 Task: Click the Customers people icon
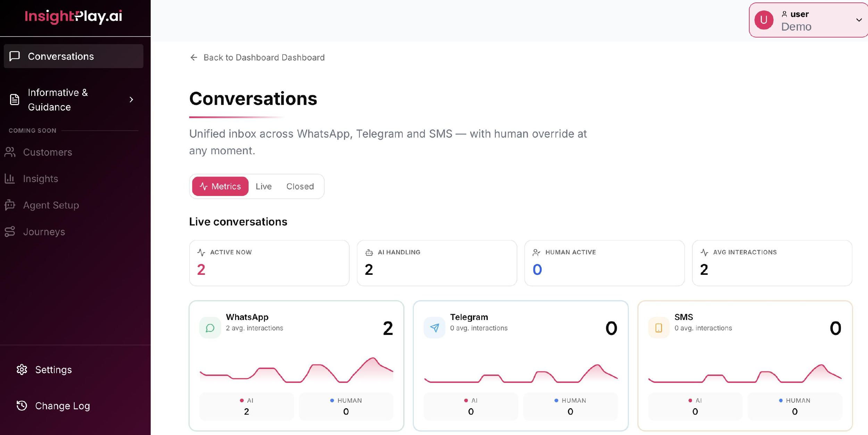(x=10, y=152)
